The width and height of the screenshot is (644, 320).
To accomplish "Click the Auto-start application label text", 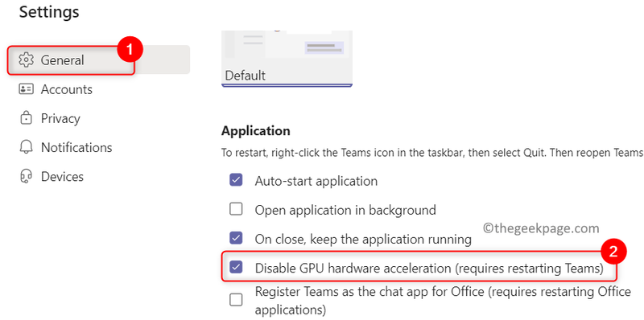I will coord(316,181).
